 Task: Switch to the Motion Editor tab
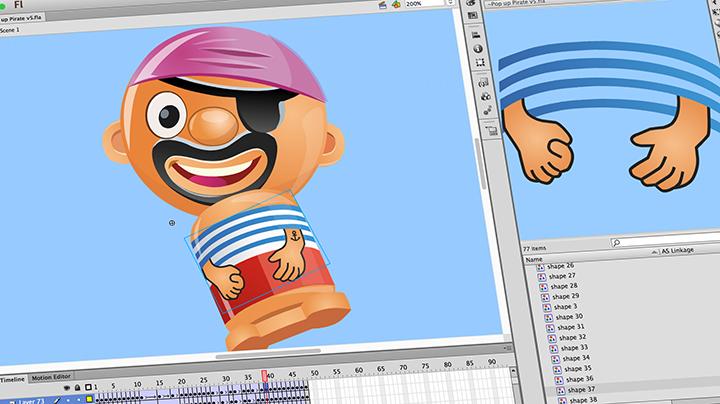[x=51, y=377]
